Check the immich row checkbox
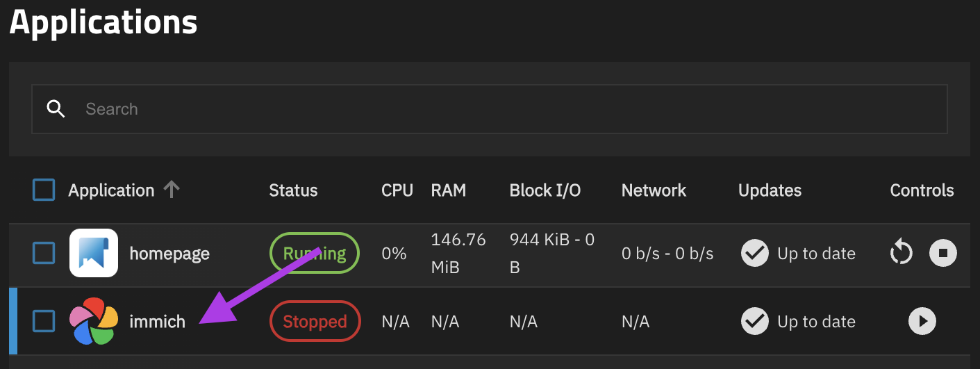The width and height of the screenshot is (980, 369). click(44, 321)
